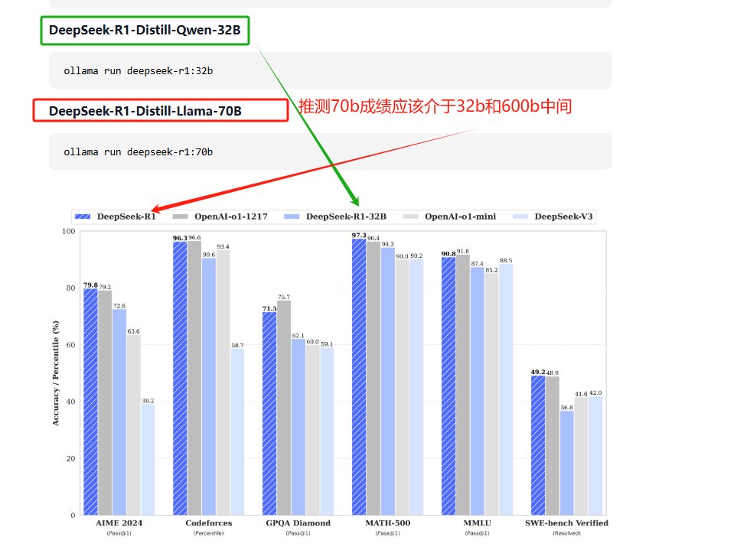
Task: Click the DeepSeek-R1 striped legend swatch
Action: (x=84, y=217)
